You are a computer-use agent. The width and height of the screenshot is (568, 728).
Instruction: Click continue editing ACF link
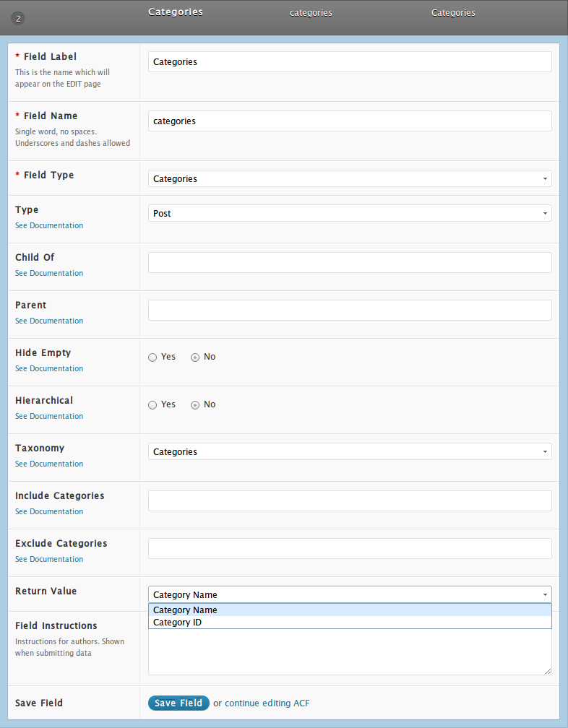click(267, 703)
